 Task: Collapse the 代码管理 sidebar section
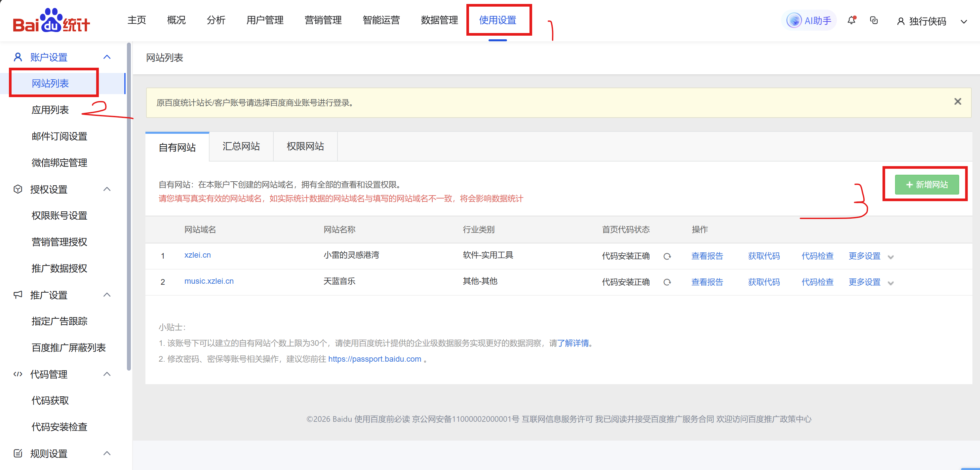click(107, 374)
